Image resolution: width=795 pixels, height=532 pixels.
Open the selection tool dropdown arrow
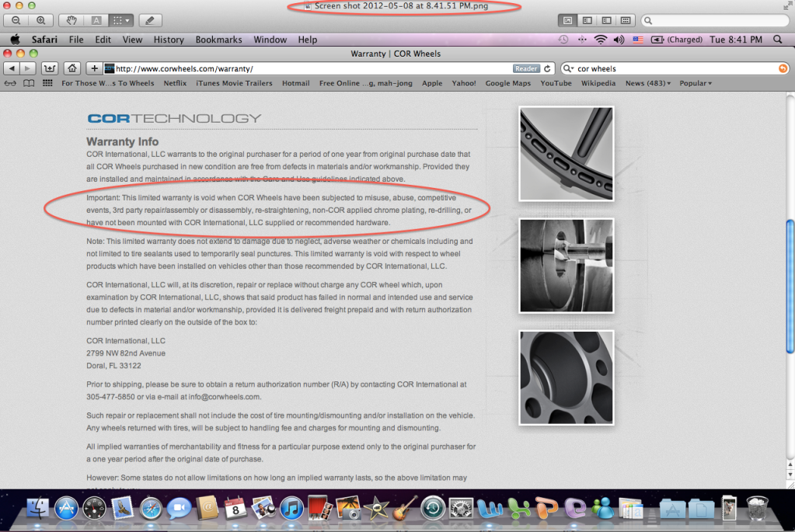tap(127, 21)
